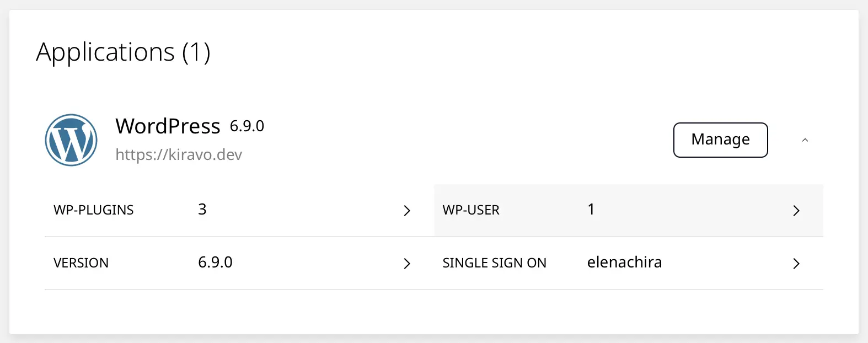Click the SINGLE SIGN ON label
The height and width of the screenshot is (343, 868).
(494, 263)
